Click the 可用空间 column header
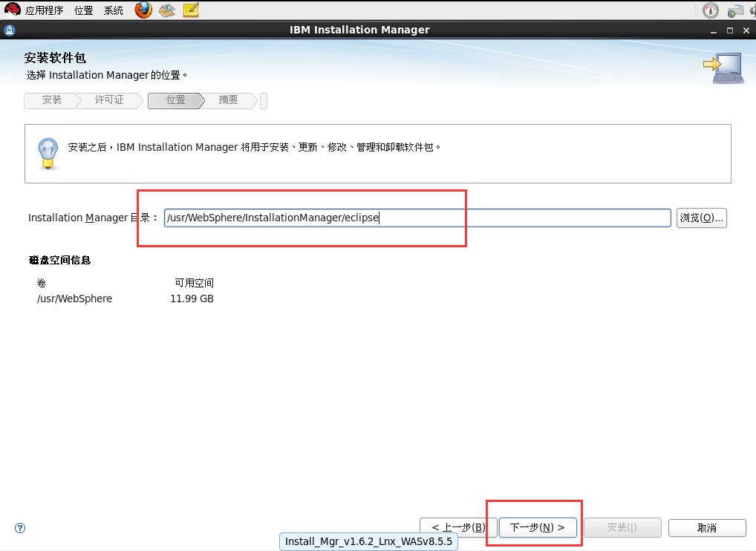 194,283
